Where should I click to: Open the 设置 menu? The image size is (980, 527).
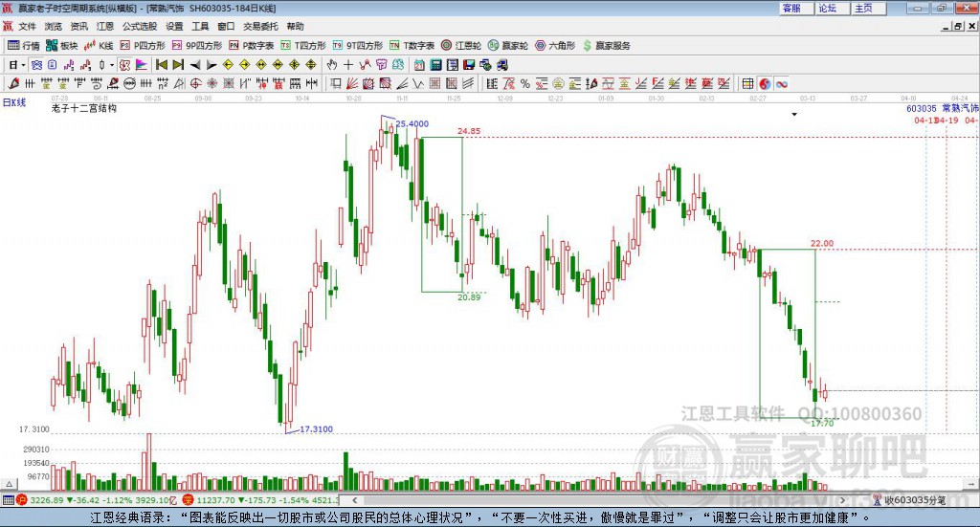coord(174,26)
